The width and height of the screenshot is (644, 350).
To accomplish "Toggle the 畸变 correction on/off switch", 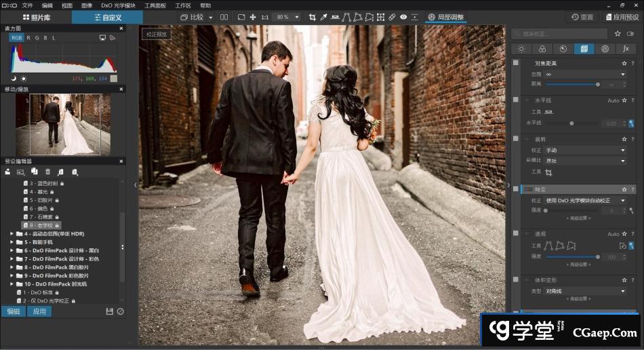I will (x=528, y=189).
